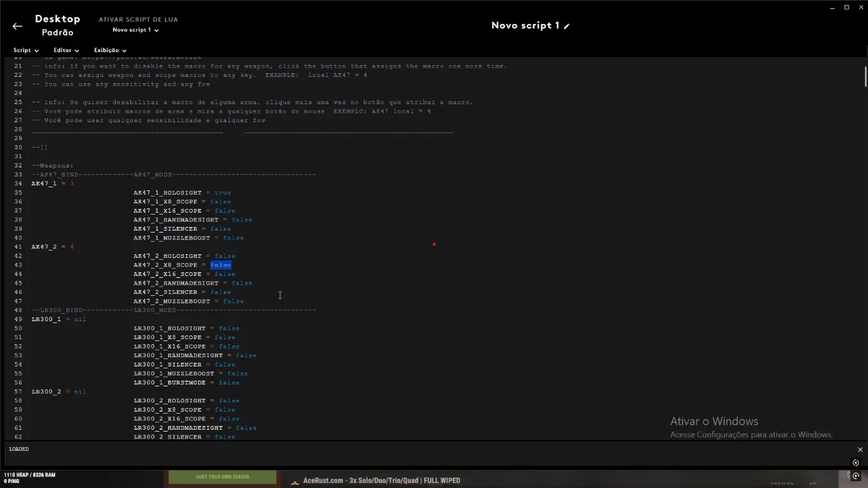Click nil on the LR300_1 line
This screenshot has height=488, width=868.
[80, 319]
